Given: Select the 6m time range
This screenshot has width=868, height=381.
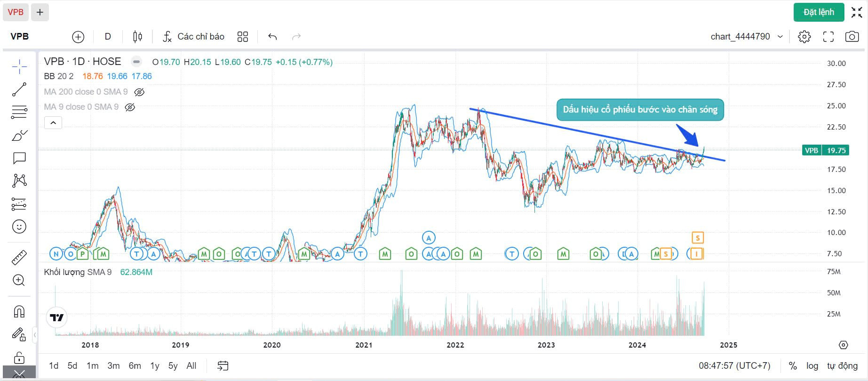Looking at the screenshot, I should (x=135, y=366).
